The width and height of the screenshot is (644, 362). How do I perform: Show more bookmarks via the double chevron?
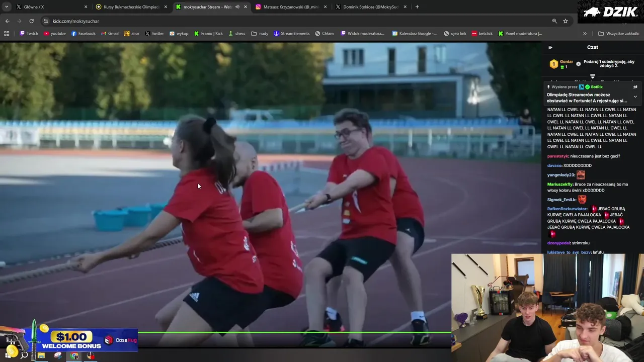(x=585, y=34)
